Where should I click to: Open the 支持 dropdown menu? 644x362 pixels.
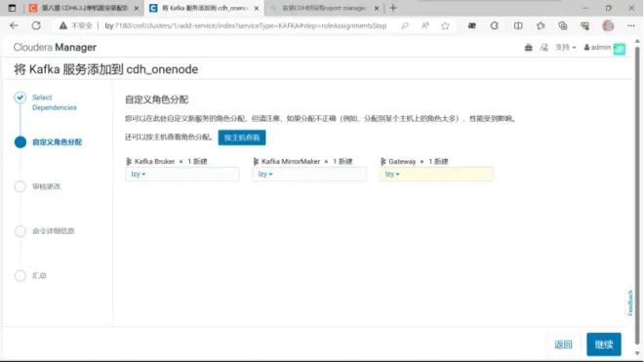coord(566,47)
